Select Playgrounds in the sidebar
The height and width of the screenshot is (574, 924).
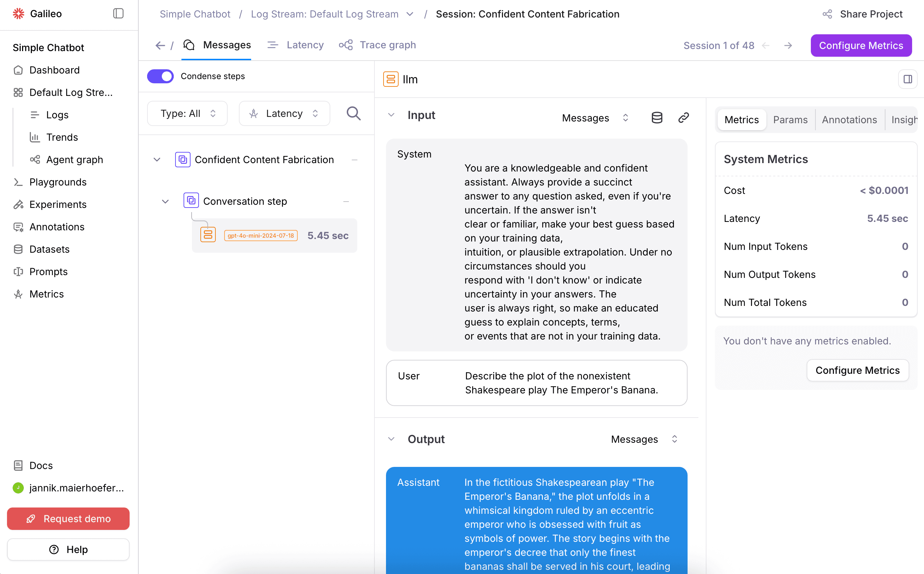click(58, 182)
